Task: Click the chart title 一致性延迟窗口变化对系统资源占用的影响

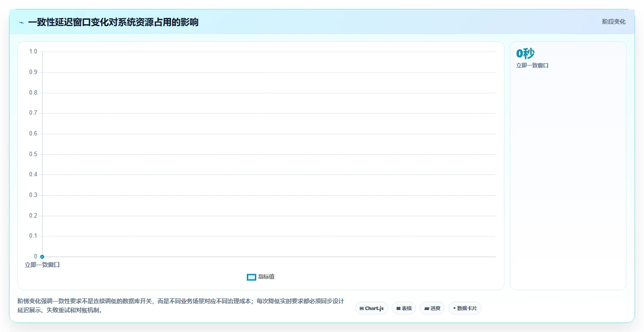Action: click(x=113, y=22)
